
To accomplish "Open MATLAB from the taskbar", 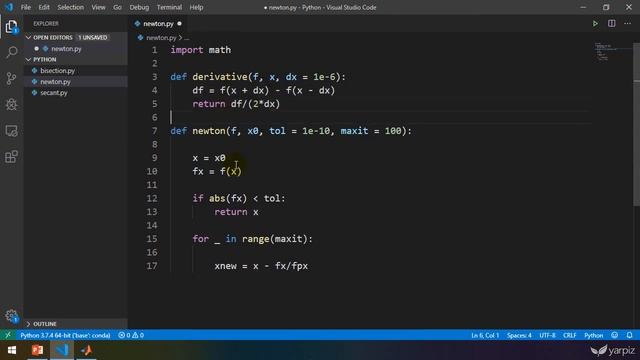I will (x=86, y=350).
